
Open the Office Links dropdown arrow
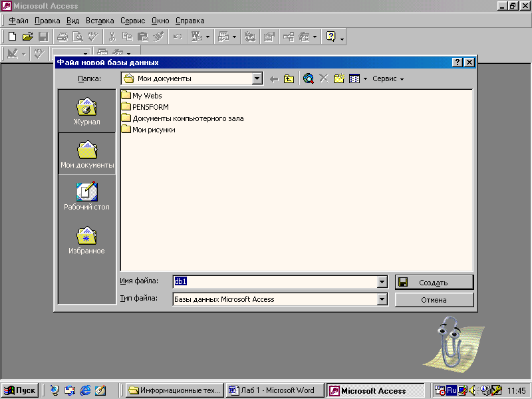(x=207, y=37)
